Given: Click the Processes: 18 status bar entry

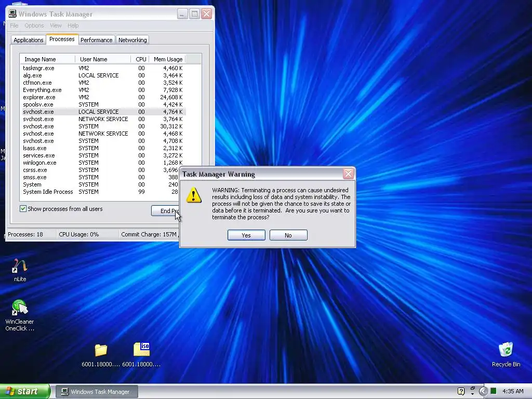Looking at the screenshot, I should coord(31,234).
